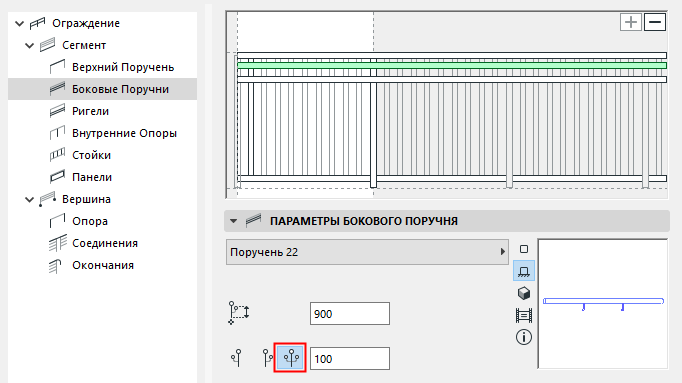The height and width of the screenshot is (383, 682).
Task: Click the Панели icon
Action: pyautogui.click(x=57, y=177)
